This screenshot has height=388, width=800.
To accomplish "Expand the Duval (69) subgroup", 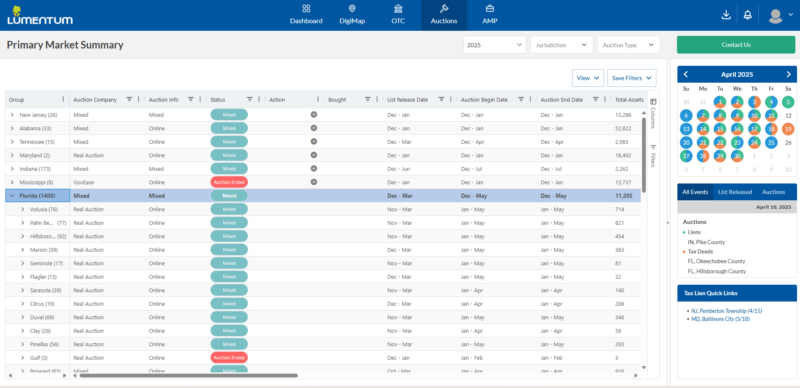I will (x=22, y=317).
